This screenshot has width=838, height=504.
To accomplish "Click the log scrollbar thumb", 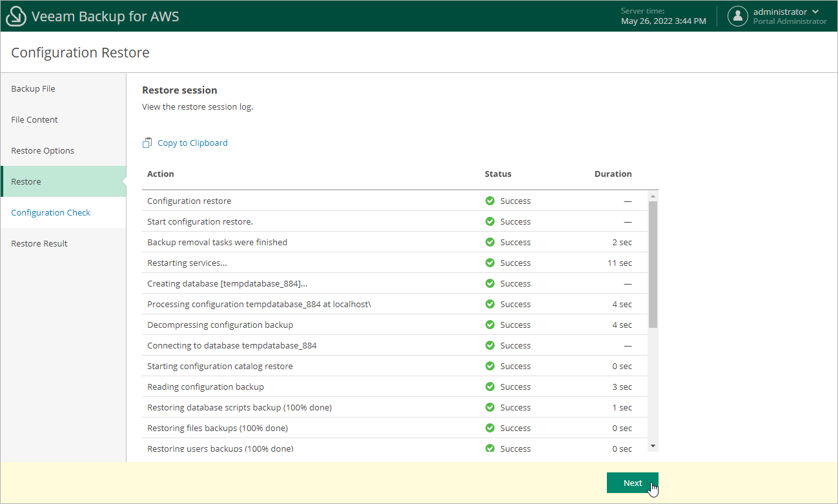I will point(653,265).
